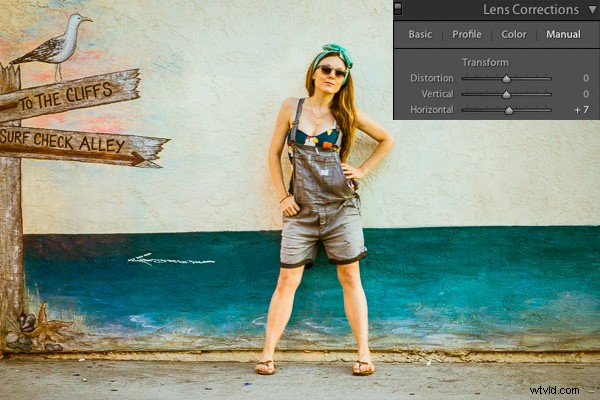Toggle the Lens Corrections panel switch

click(398, 9)
